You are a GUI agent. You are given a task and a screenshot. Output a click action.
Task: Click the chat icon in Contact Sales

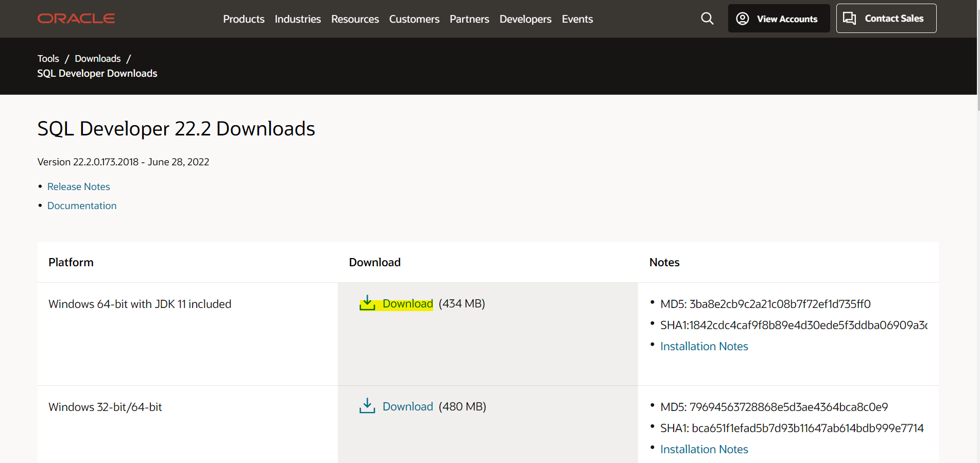[x=849, y=19]
